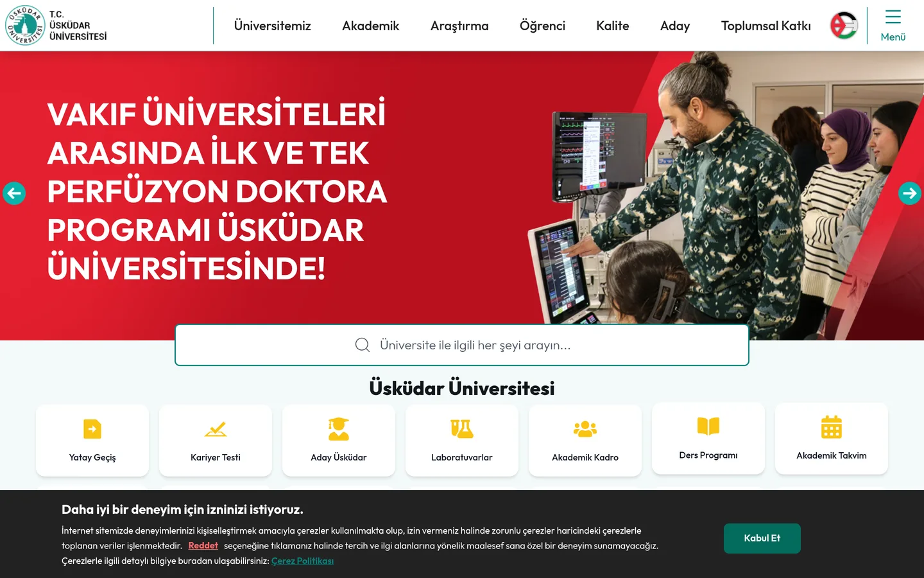924x578 pixels.
Task: Click the Akademik Kadro people icon
Action: coord(585,428)
